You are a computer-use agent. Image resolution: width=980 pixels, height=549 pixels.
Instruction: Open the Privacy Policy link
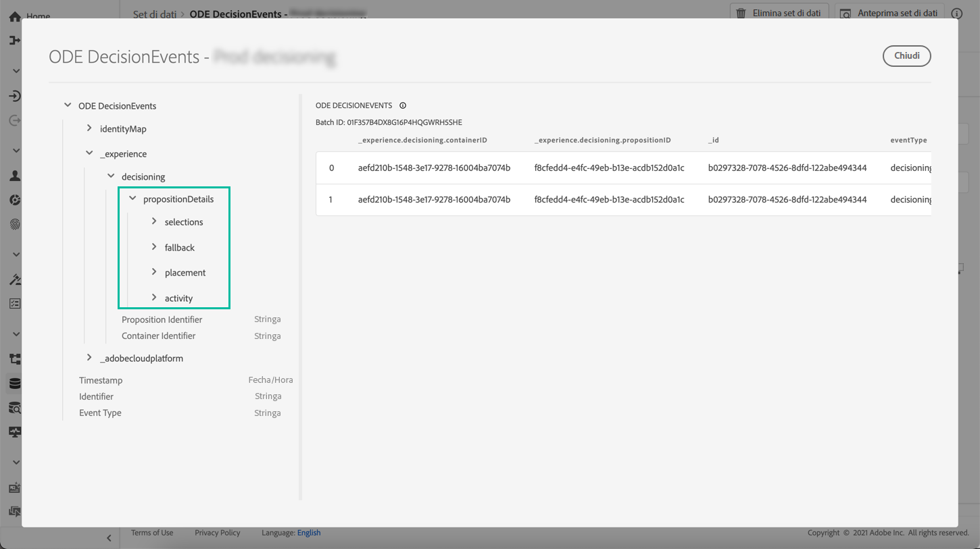pyautogui.click(x=218, y=533)
